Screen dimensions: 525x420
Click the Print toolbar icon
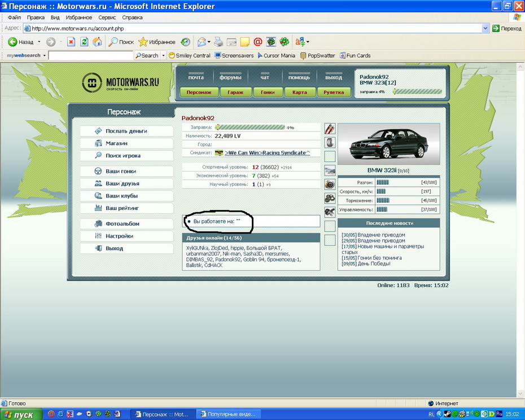[218, 42]
